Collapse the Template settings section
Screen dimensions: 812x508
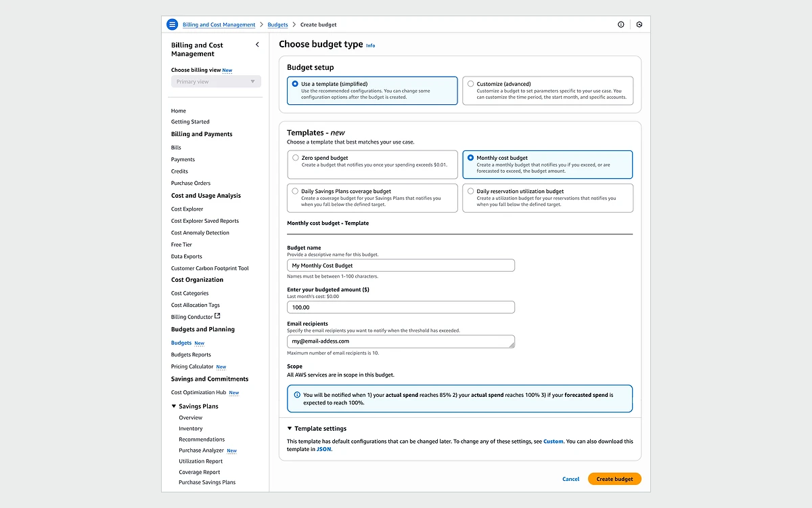(x=317, y=428)
